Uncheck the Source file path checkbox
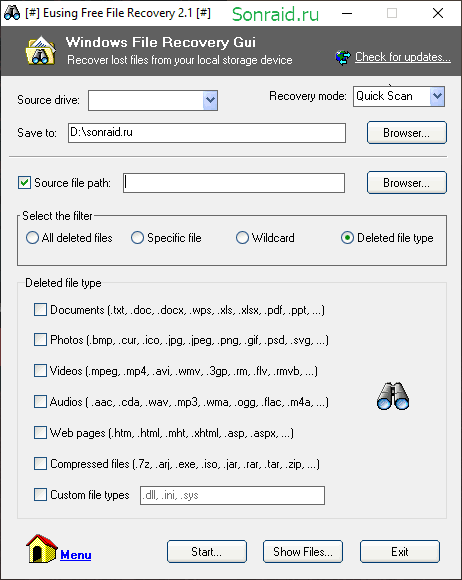Viewport: 462px width, 580px height. point(24,183)
